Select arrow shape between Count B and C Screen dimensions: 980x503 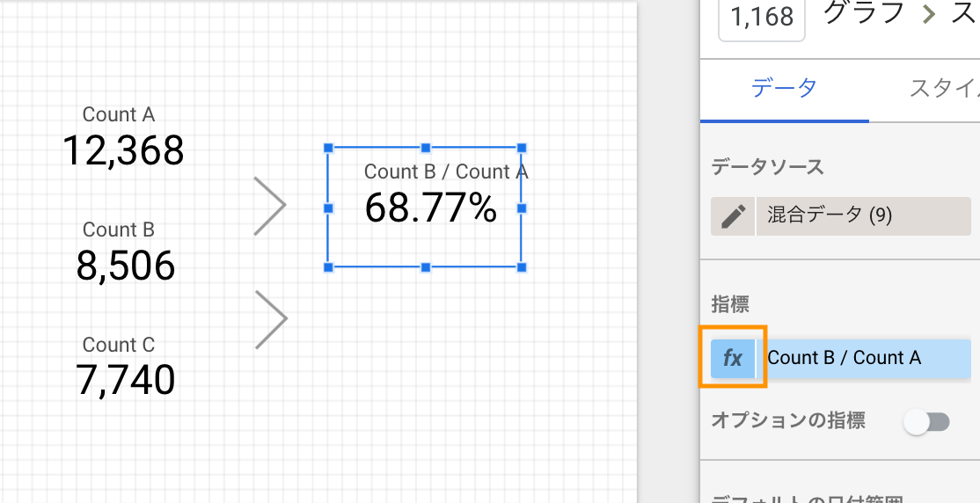pos(270,319)
